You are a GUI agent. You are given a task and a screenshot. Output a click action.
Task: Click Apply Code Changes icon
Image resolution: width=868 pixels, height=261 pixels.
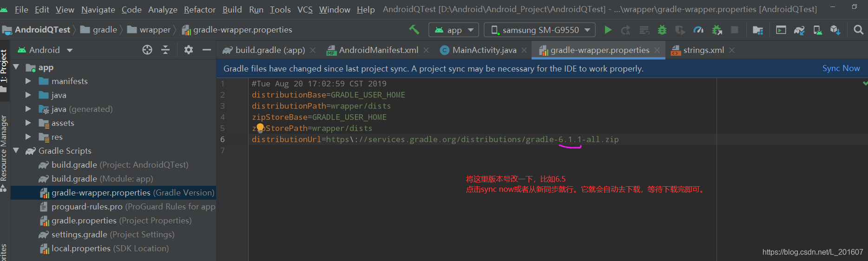pos(644,30)
